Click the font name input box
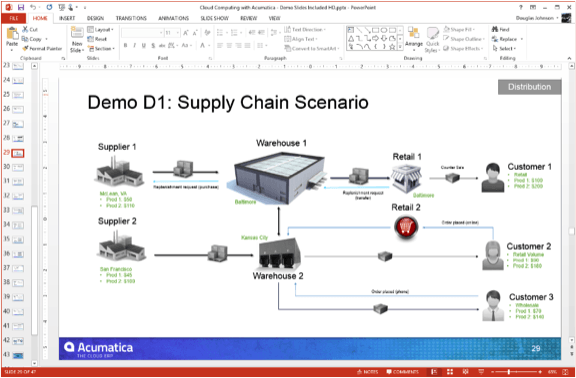 point(143,33)
